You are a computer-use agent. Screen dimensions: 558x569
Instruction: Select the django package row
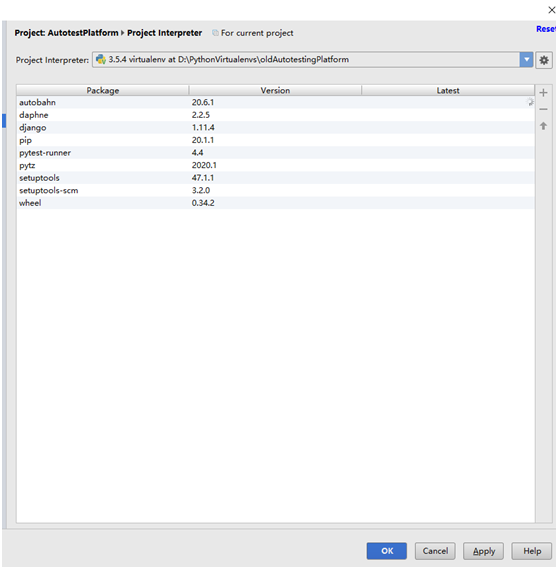click(275, 127)
